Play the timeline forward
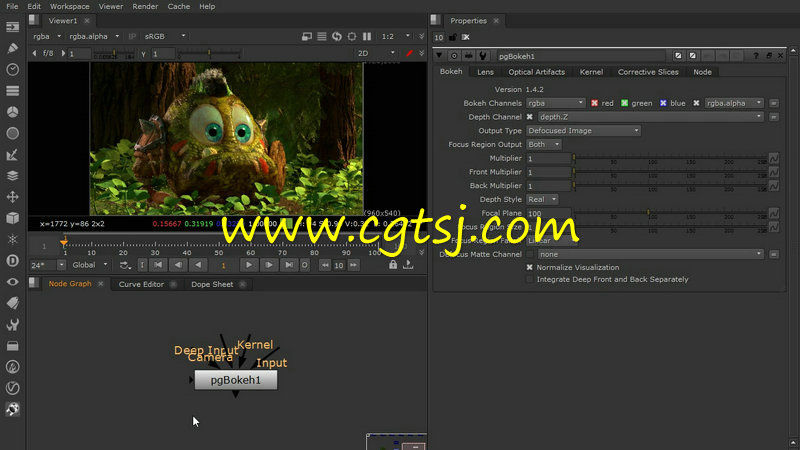This screenshot has width=800, height=450. point(248,265)
